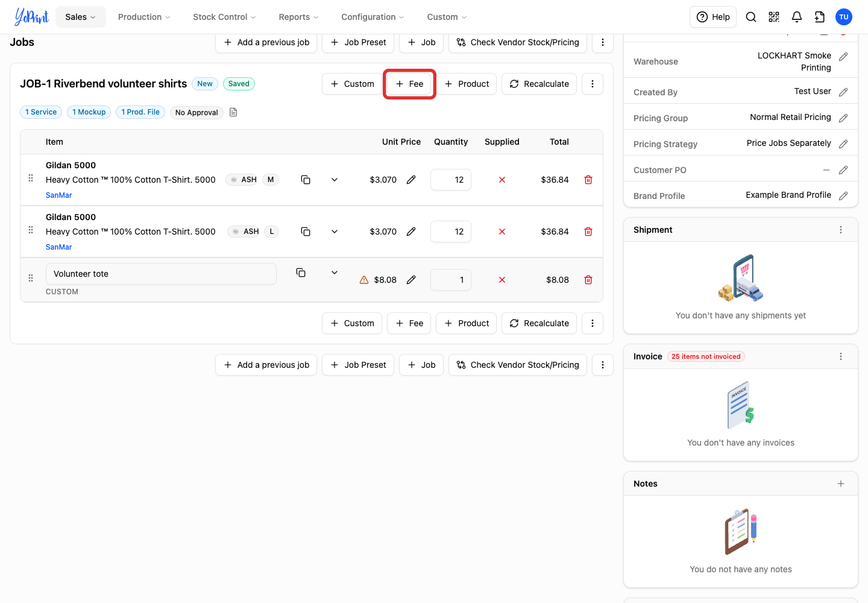Delete the ASH M Gildan 5000 row
Screen dimensions: 868x603
point(588,180)
